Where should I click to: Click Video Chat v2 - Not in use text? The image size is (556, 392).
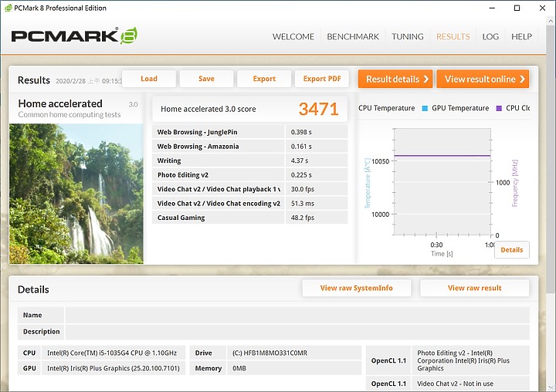tap(455, 384)
